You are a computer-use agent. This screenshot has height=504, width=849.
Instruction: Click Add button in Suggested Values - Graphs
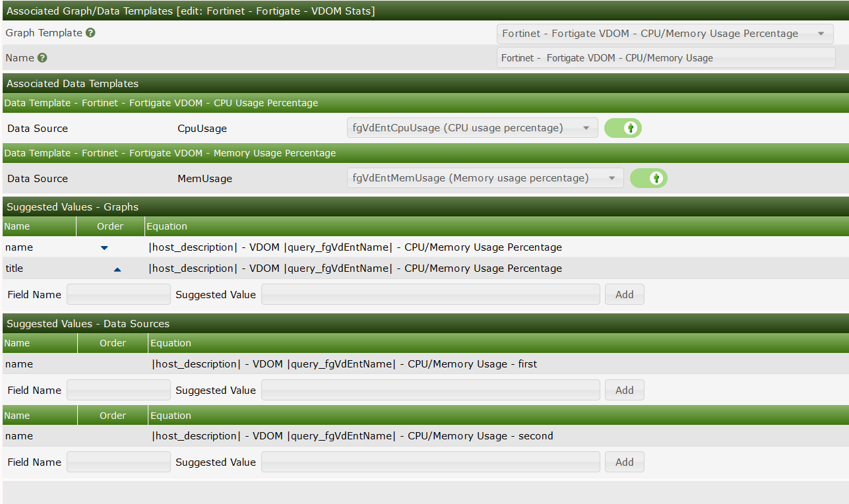pos(625,295)
